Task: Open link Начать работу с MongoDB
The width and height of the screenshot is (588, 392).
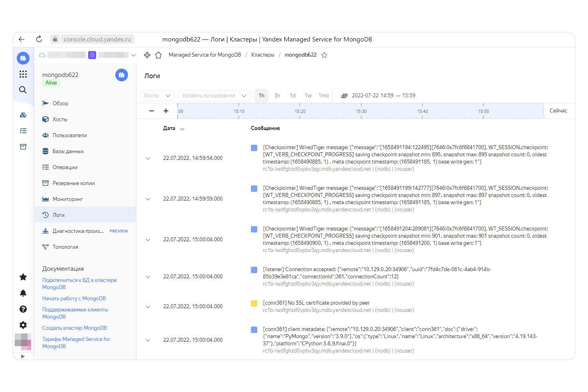Action: [x=74, y=298]
